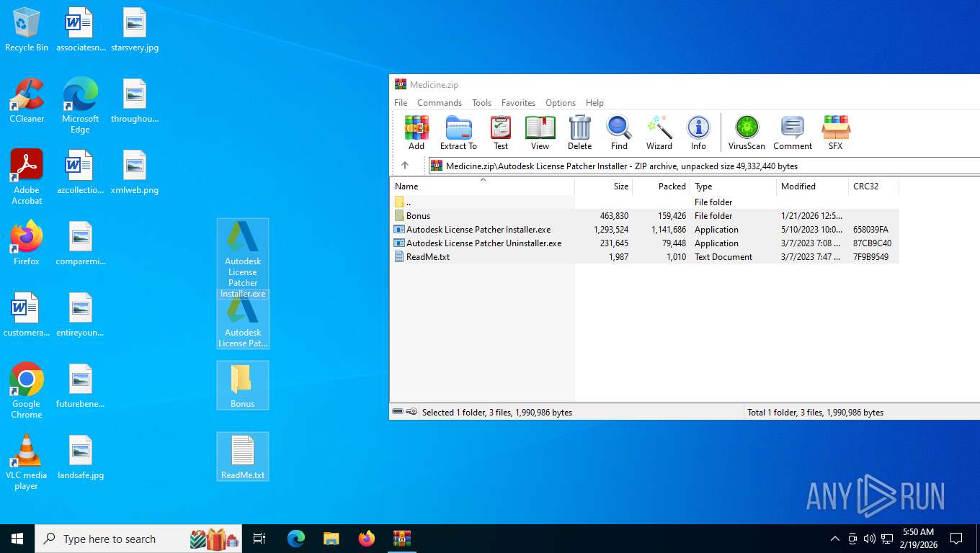The height and width of the screenshot is (553, 980).
Task: Go up one folder level arrow
Action: coord(405,166)
